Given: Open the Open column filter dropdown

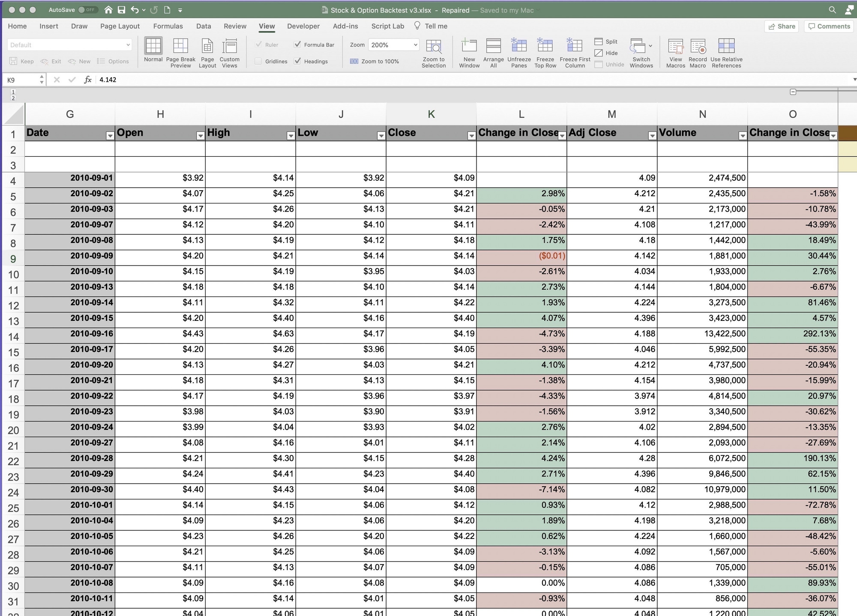Looking at the screenshot, I should pyautogui.click(x=200, y=136).
